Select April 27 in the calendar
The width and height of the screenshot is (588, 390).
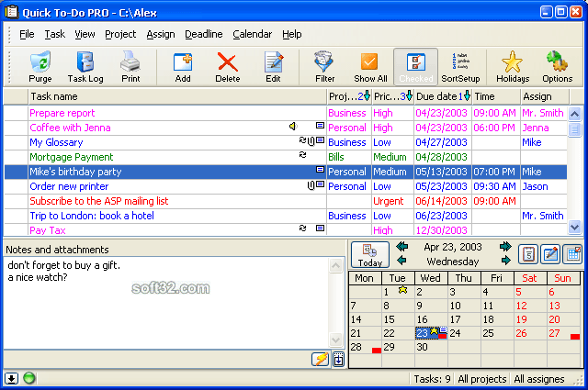pyautogui.click(x=563, y=333)
